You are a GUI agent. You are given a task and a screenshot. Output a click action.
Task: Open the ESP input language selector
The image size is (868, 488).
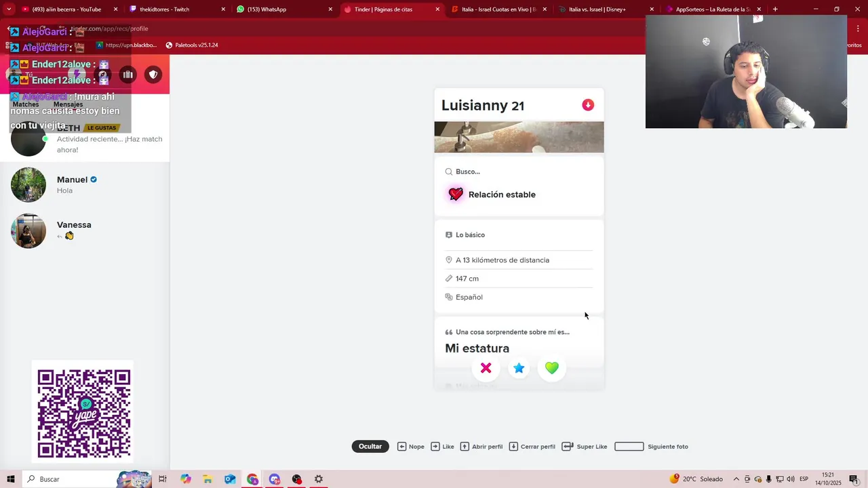804,479
